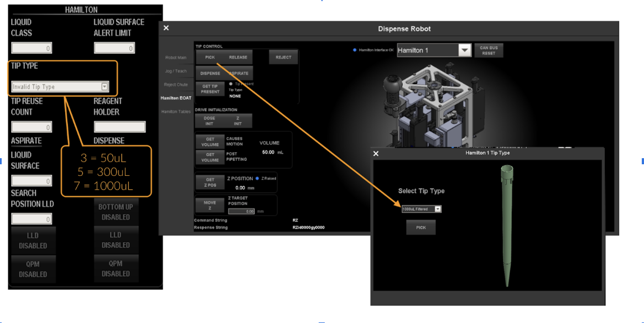The height and width of the screenshot is (323, 644).
Task: Click the CAN BUS RESET button
Action: (489, 50)
